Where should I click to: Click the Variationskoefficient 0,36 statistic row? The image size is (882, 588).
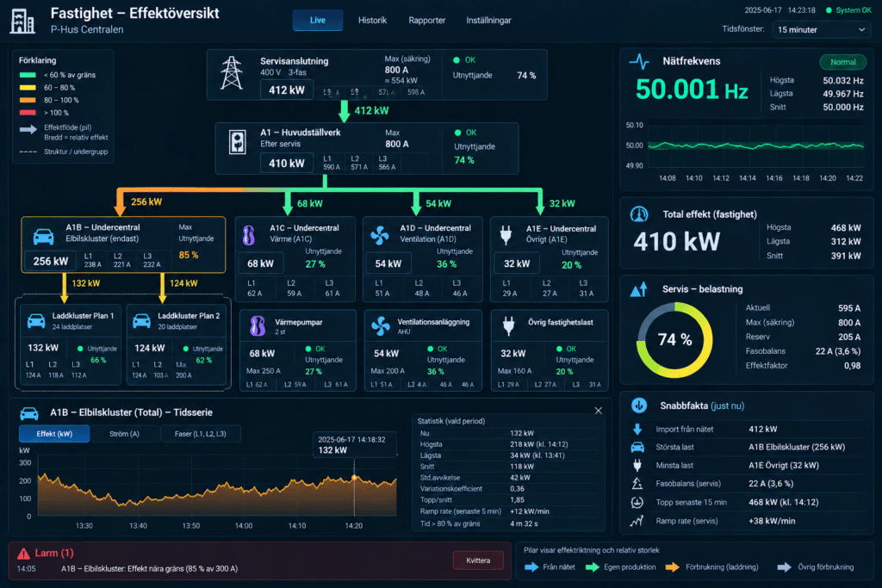tap(509, 488)
